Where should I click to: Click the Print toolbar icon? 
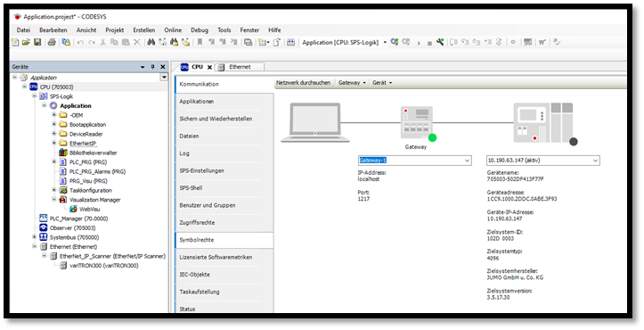point(52,42)
